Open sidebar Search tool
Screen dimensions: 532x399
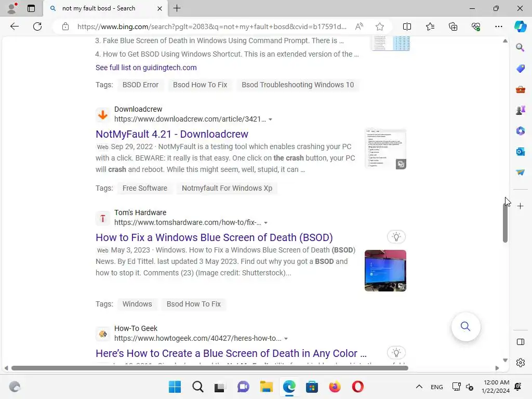point(520,47)
